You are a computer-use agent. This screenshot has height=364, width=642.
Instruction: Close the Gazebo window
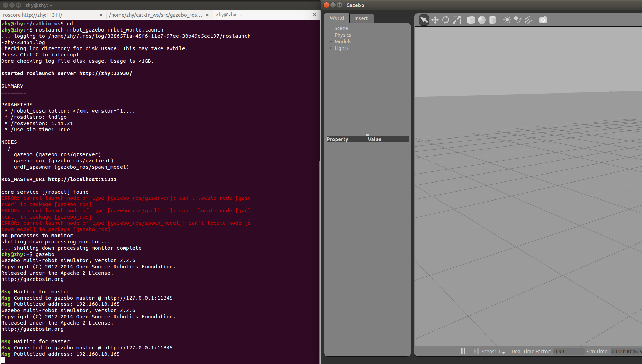[326, 5]
